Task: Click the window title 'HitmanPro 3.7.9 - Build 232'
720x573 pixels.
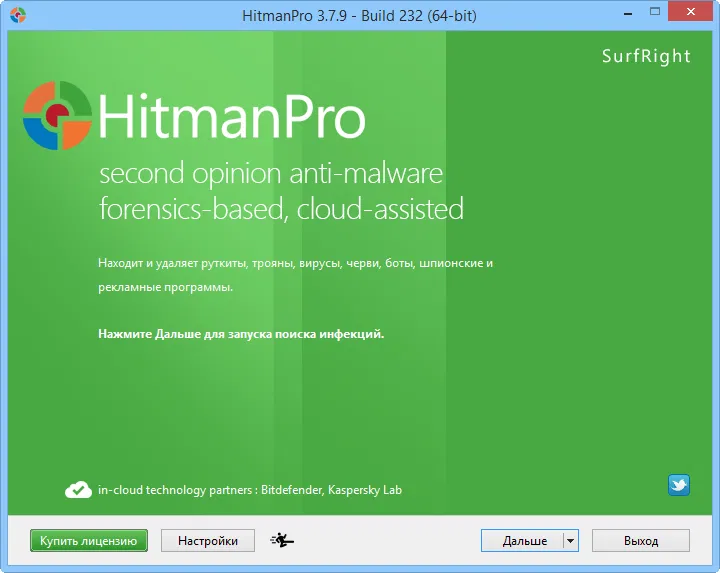Action: [359, 16]
